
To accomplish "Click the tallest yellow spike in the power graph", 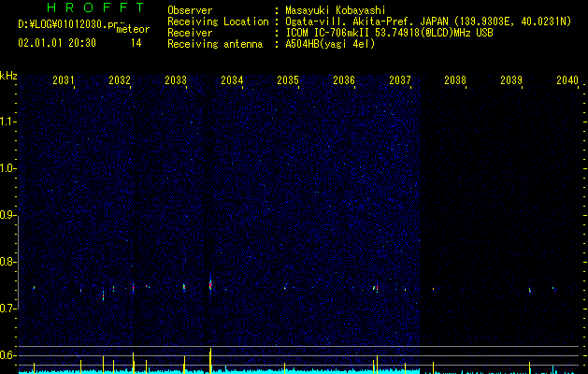I will pyautogui.click(x=210, y=360).
